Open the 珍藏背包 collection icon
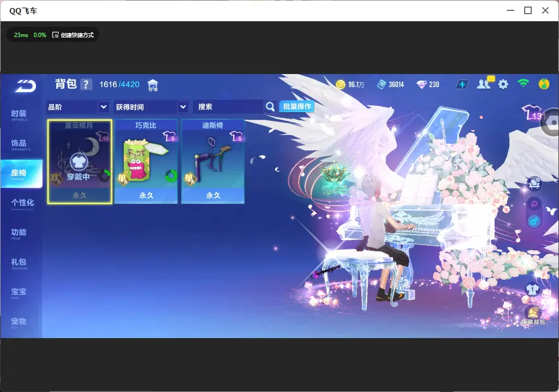Viewport: 559px width, 392px height. (533, 315)
